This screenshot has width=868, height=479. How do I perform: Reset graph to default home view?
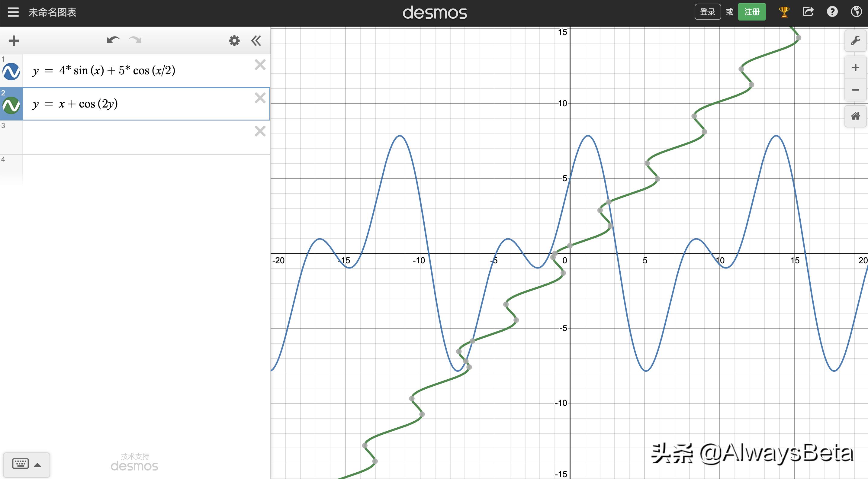pos(855,117)
